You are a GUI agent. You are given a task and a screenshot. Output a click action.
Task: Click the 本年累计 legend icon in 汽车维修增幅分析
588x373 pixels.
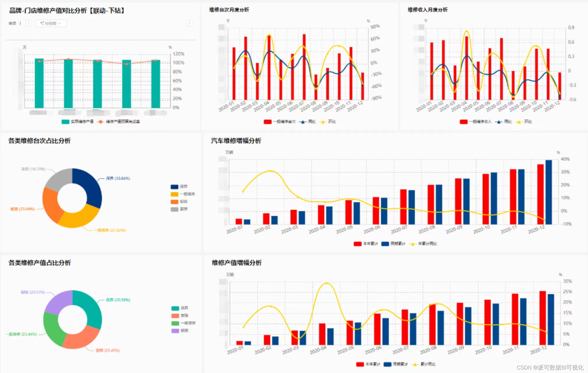pyautogui.click(x=358, y=244)
